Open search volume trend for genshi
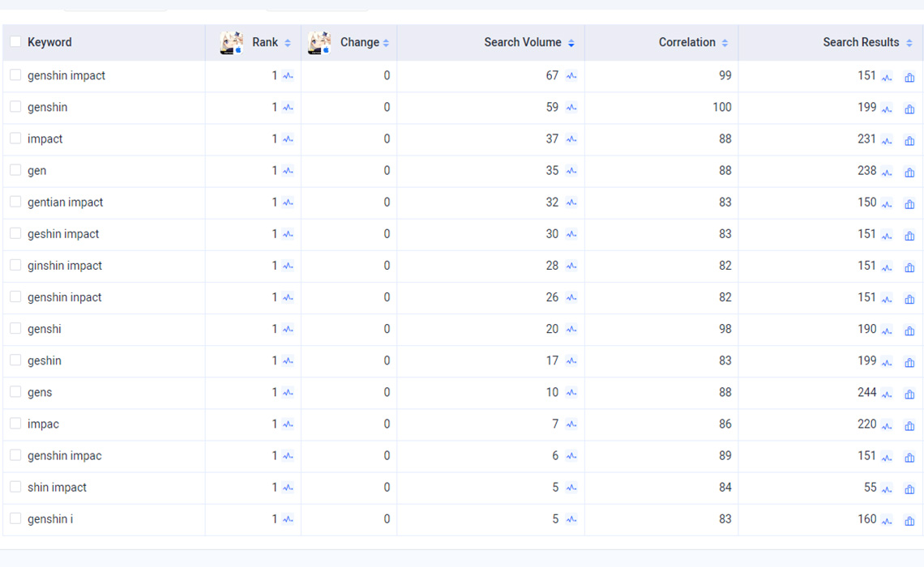The width and height of the screenshot is (924, 567). point(571,329)
